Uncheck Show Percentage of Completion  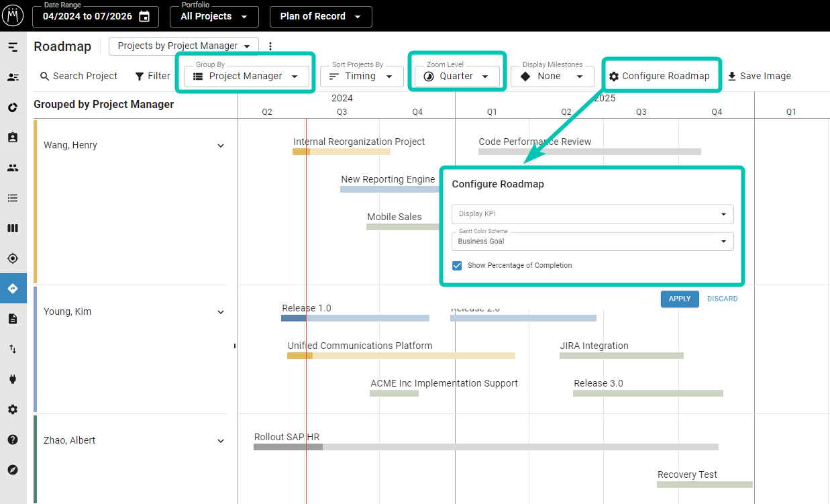point(457,265)
